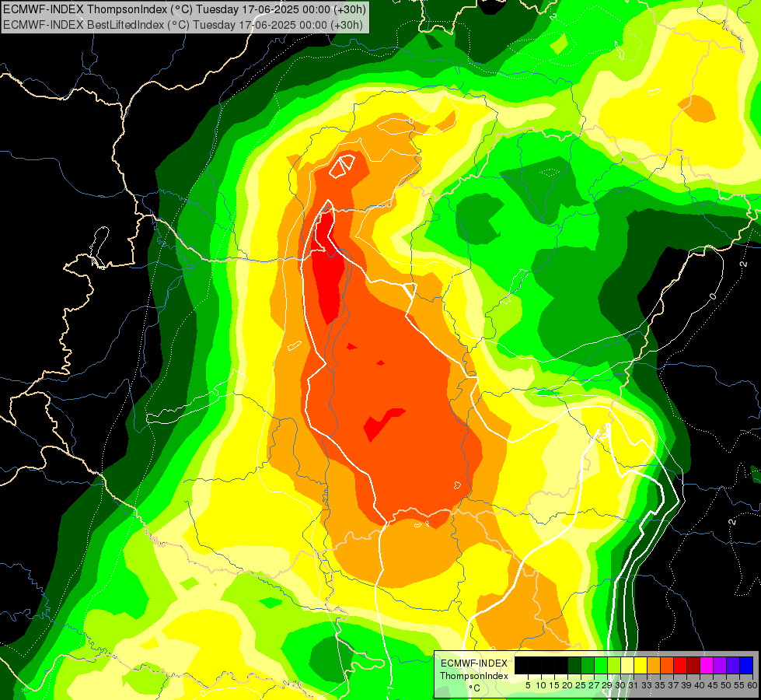Select the pale yellow 30–31 legend swatch
Viewport: 761px width, 700px height.
(627, 665)
